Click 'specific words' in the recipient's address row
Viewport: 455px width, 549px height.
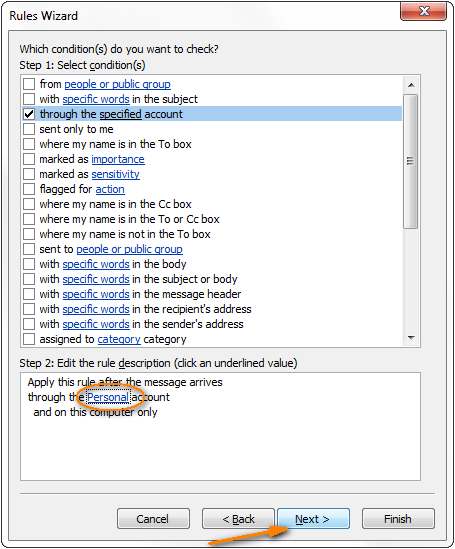pyautogui.click(x=96, y=310)
